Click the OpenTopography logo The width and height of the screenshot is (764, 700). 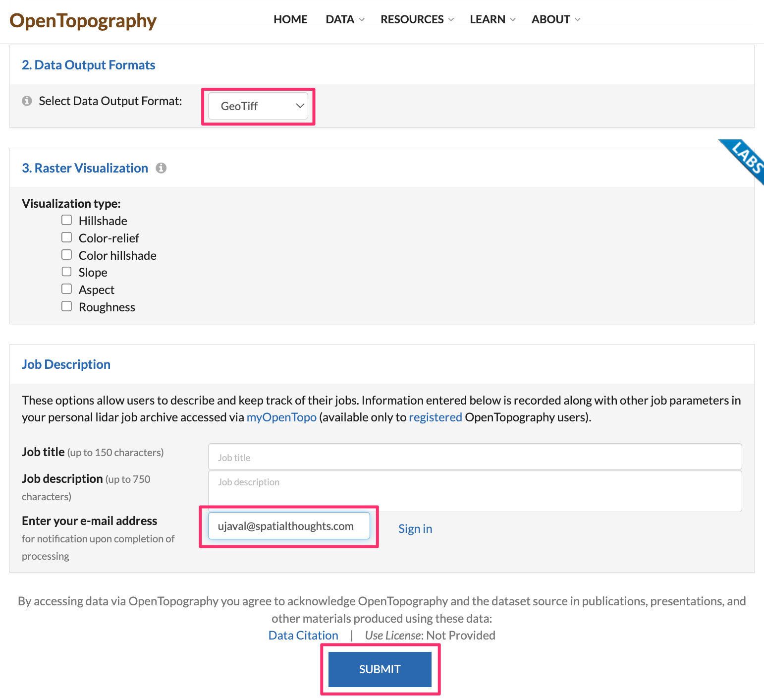83,21
